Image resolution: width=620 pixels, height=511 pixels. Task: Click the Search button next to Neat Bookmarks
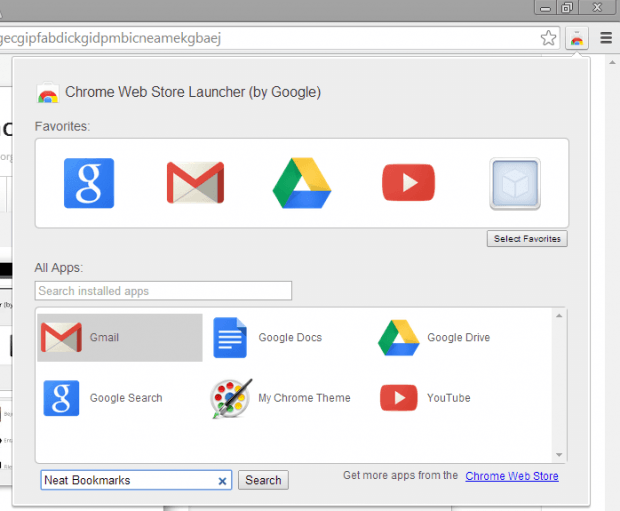(263, 480)
